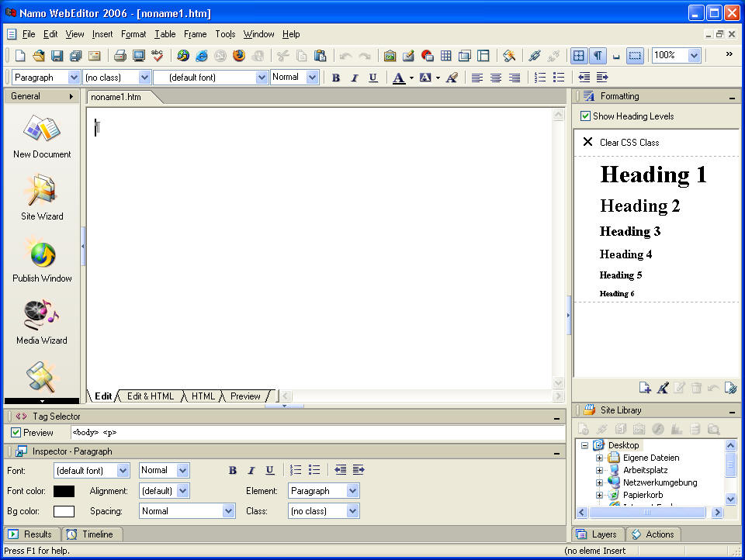745x560 pixels.
Task: Click the Open file toolbar icon
Action: coord(39,56)
